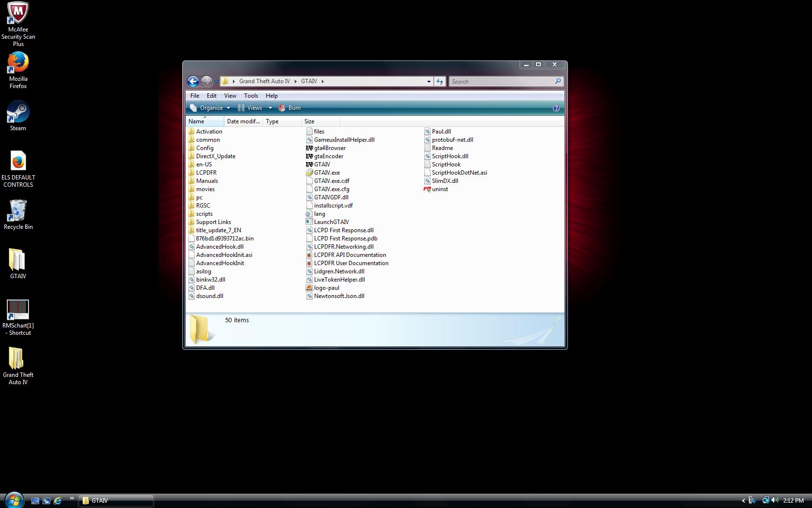This screenshot has width=812, height=508.
Task: Select the LCPDFR User Documentation file
Action: click(x=347, y=263)
